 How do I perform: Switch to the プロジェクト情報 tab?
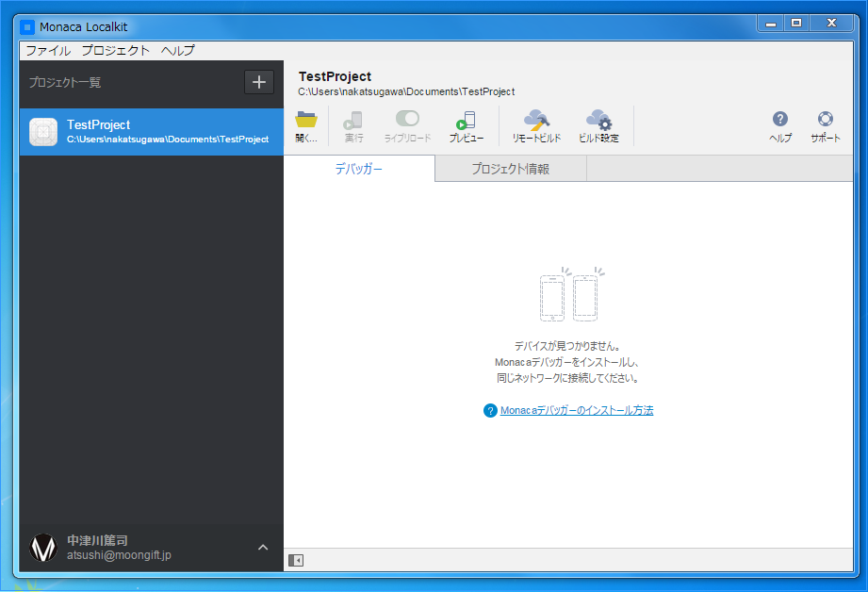pos(511,169)
